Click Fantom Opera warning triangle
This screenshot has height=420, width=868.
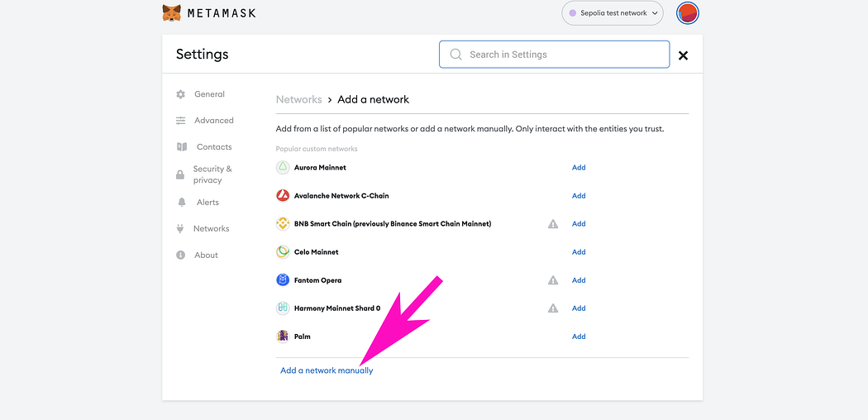pos(553,280)
